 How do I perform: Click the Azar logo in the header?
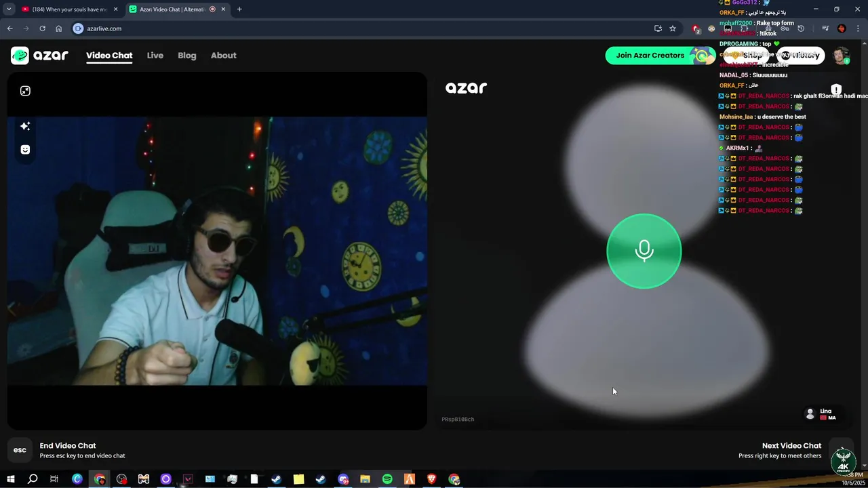(x=40, y=56)
